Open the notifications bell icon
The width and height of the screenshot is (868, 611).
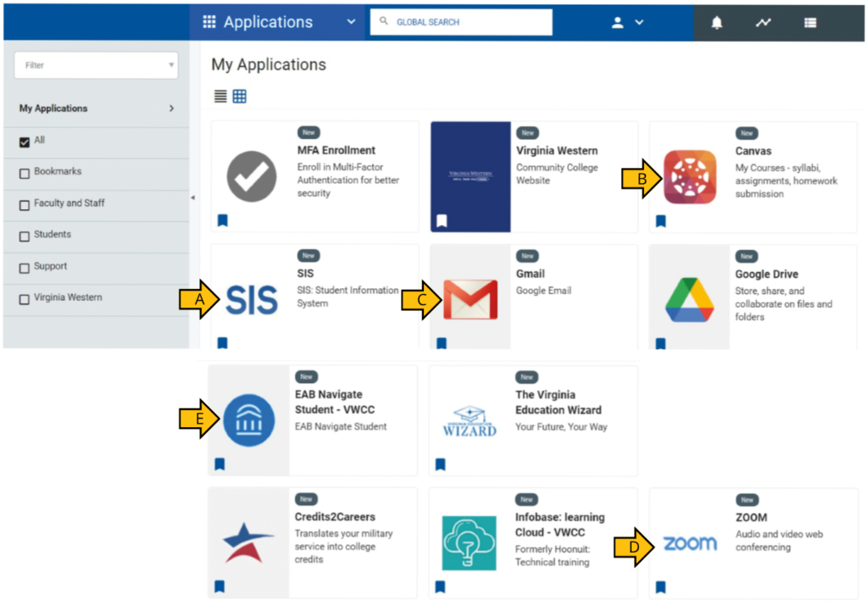pos(717,22)
